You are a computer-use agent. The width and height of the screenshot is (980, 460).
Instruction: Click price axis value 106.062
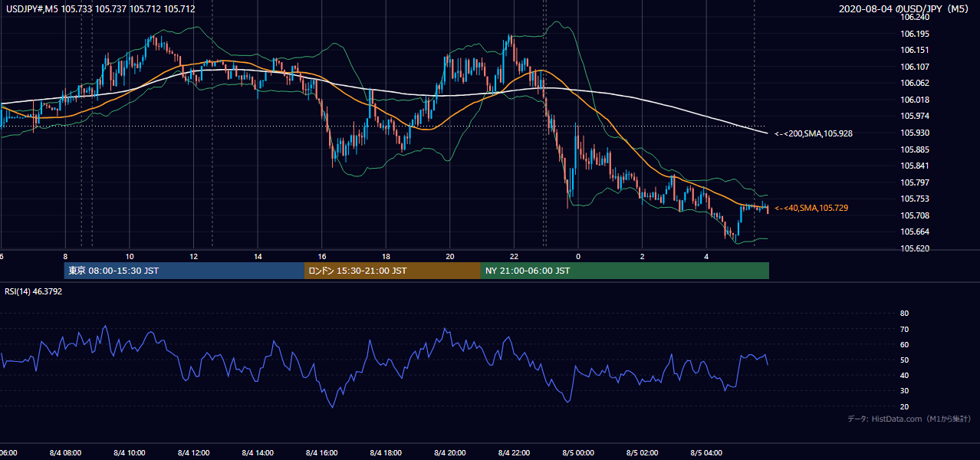click(x=916, y=83)
